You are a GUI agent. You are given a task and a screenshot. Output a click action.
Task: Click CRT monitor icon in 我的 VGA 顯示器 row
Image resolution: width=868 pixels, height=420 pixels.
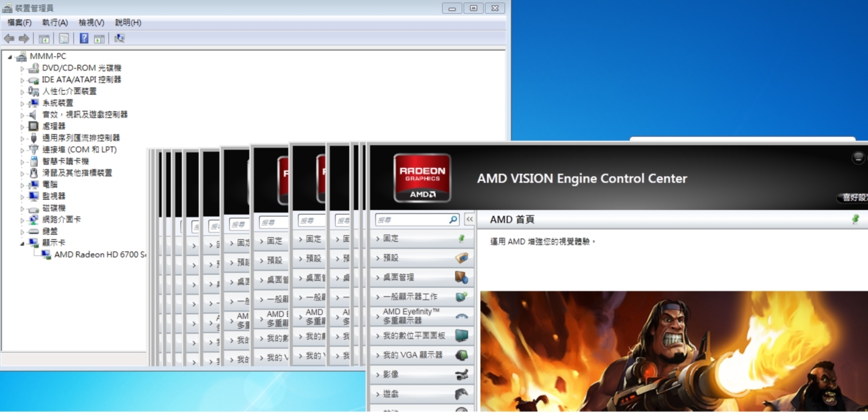pos(462,355)
